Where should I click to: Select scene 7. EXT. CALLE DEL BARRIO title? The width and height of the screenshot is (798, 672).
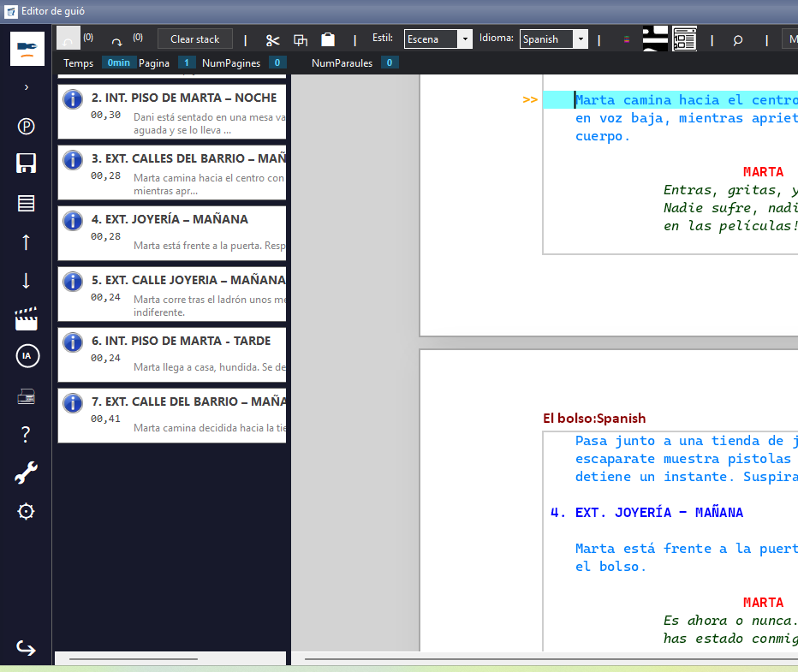(x=188, y=401)
